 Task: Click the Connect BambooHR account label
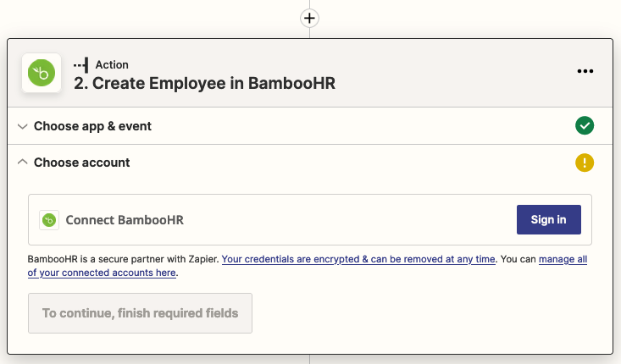(125, 220)
